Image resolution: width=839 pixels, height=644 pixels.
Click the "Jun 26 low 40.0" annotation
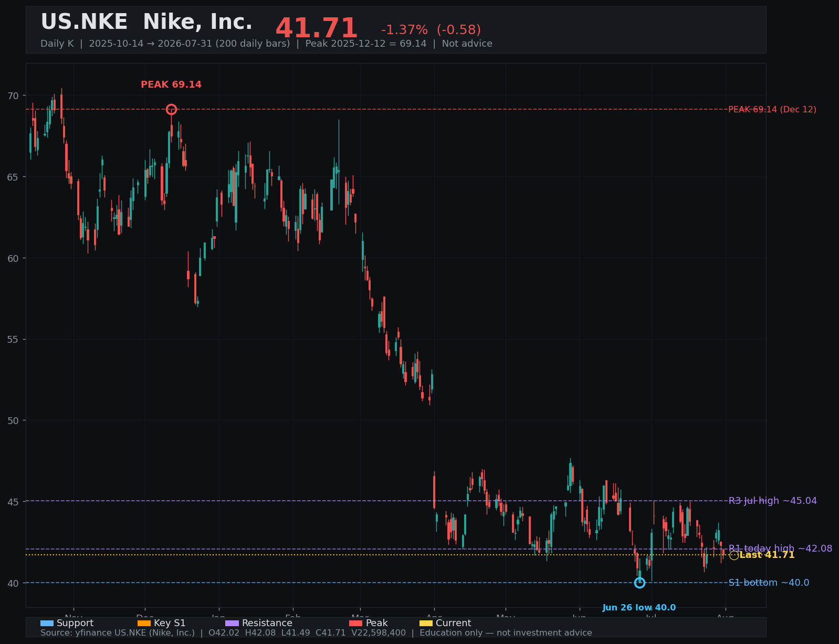pos(639,608)
